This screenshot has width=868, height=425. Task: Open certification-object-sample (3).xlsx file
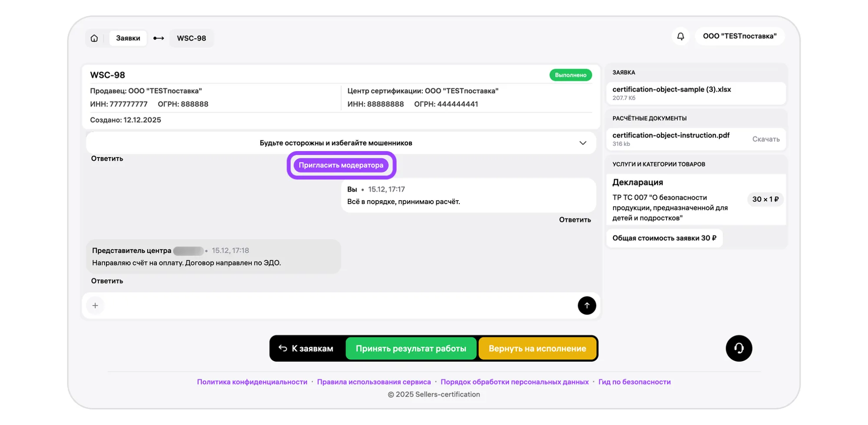(x=671, y=89)
